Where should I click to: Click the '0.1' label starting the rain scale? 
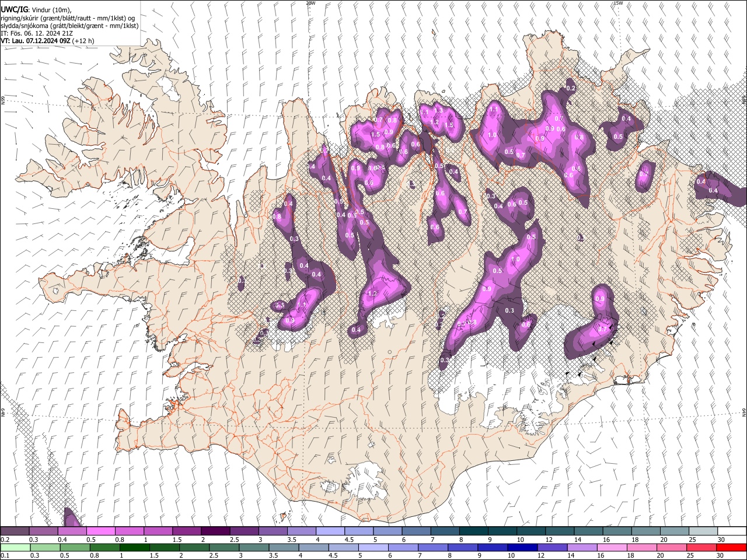click(x=5, y=556)
